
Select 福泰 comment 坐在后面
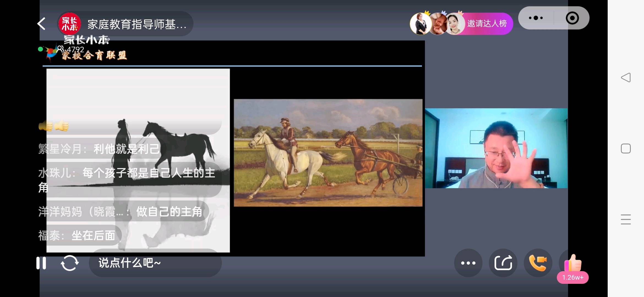coord(80,235)
